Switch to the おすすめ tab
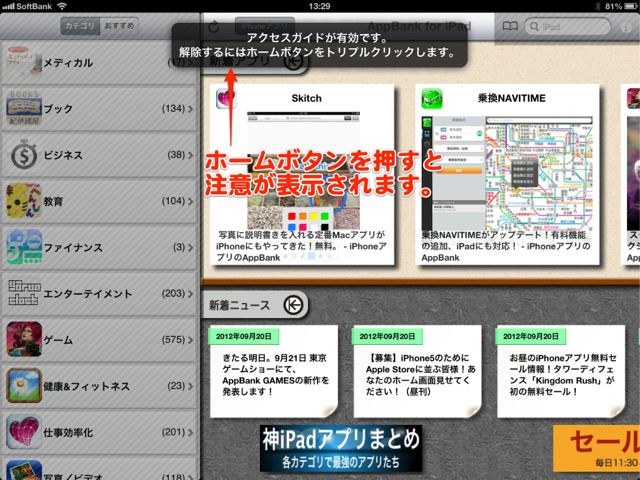 (x=119, y=26)
